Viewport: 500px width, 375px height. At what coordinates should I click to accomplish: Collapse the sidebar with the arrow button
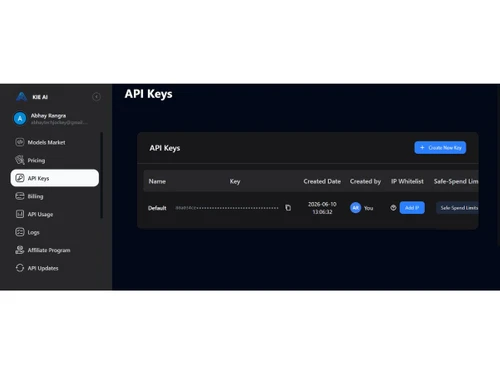96,97
